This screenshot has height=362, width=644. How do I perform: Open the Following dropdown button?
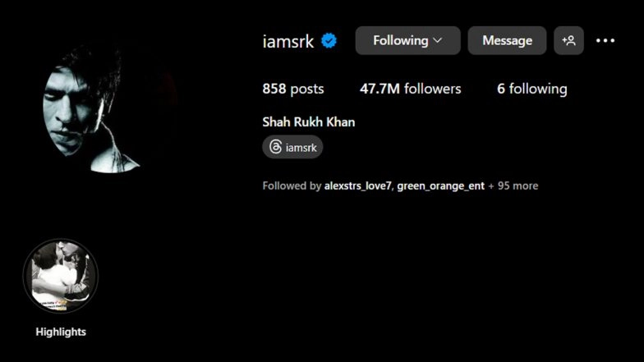tap(407, 41)
